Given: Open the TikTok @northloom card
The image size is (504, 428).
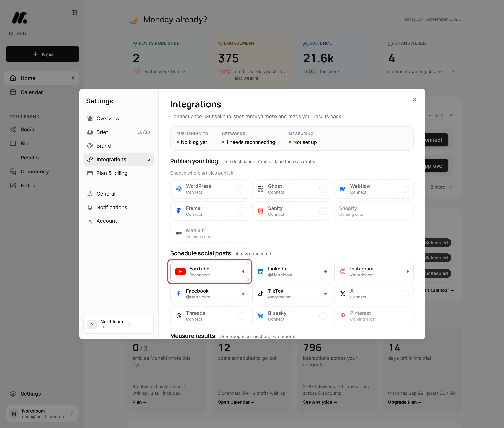Looking at the screenshot, I should point(292,294).
